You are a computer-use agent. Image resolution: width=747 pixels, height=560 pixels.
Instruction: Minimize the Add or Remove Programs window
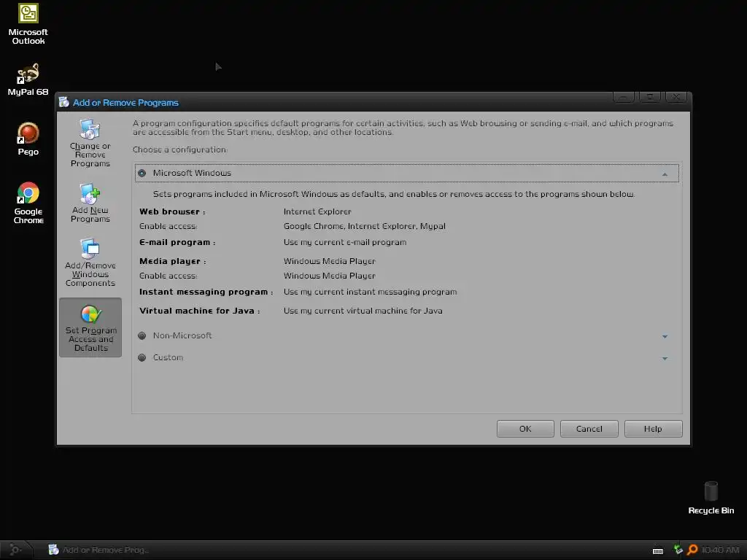click(x=623, y=97)
